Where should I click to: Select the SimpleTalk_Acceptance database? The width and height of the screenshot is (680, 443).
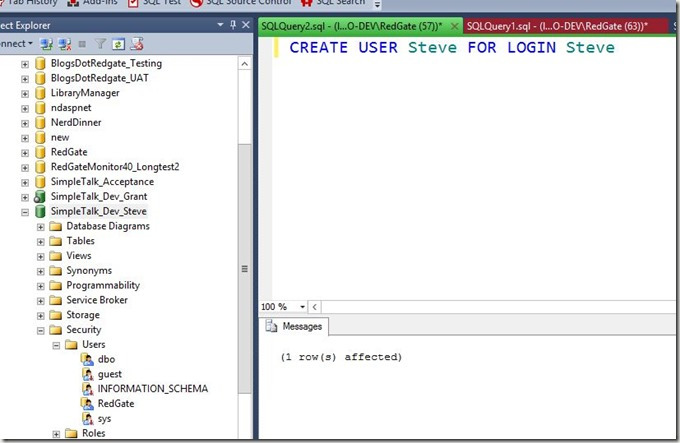point(102,182)
